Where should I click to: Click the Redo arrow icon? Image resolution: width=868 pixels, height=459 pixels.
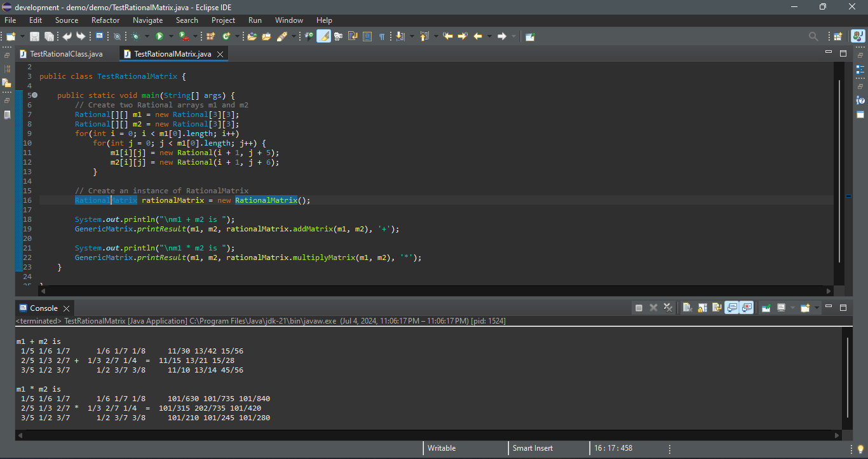coord(81,36)
